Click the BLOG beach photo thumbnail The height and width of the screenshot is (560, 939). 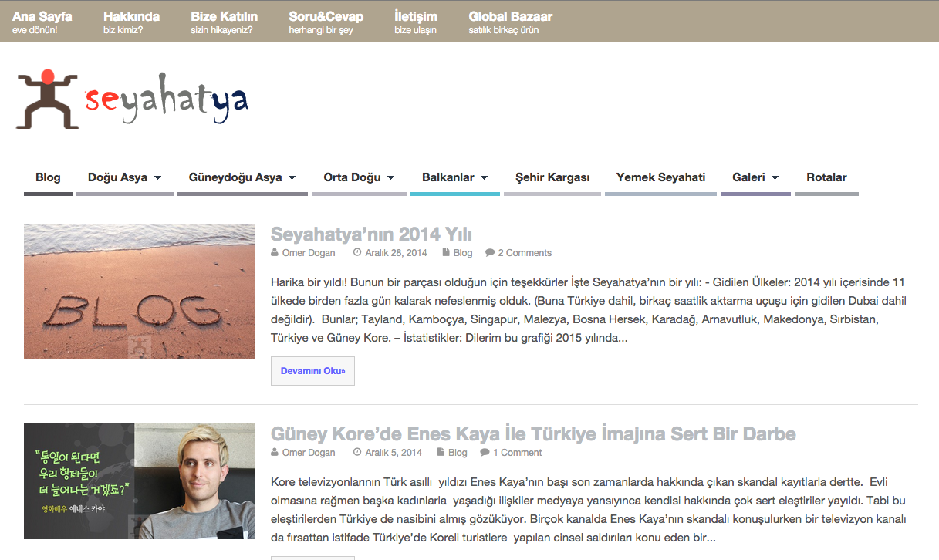(x=139, y=291)
